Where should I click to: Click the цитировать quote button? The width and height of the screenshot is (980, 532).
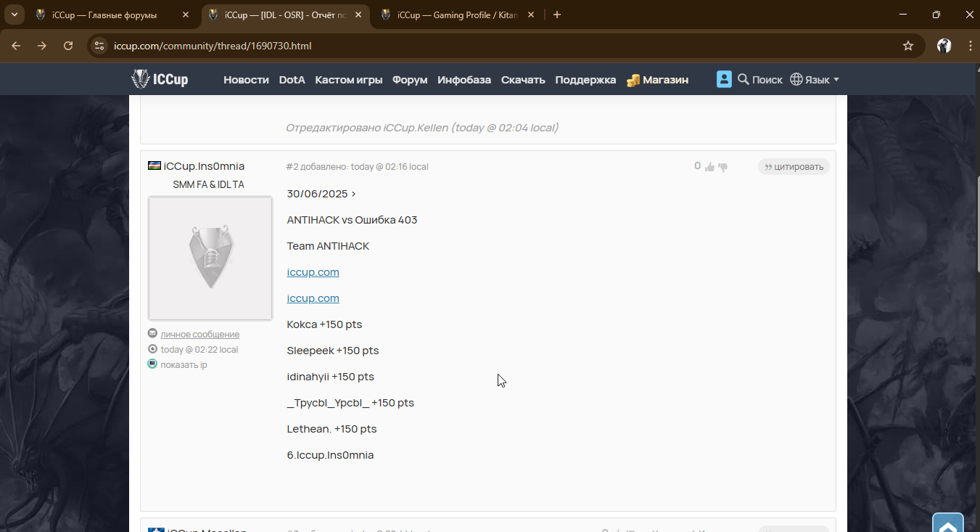click(794, 167)
